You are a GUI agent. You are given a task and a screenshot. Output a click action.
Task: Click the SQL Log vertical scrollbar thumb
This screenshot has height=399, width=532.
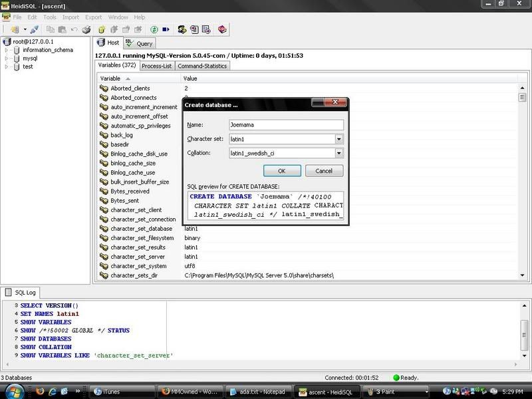point(524,335)
